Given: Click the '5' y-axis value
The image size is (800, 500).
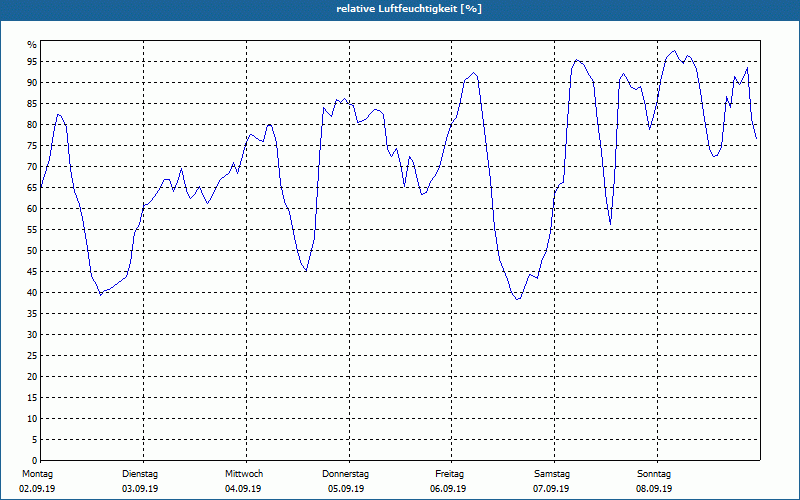Looking at the screenshot, I should [35, 440].
